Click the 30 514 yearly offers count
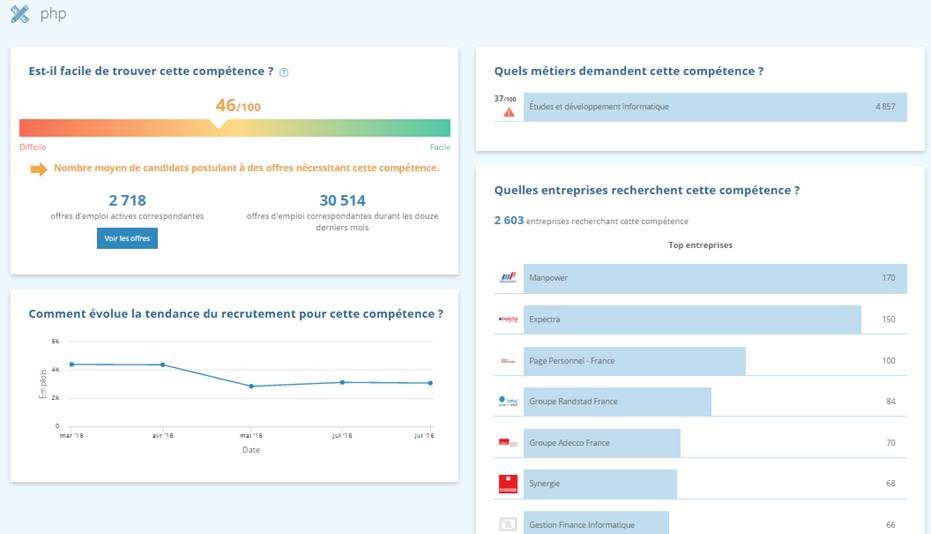 coord(343,201)
